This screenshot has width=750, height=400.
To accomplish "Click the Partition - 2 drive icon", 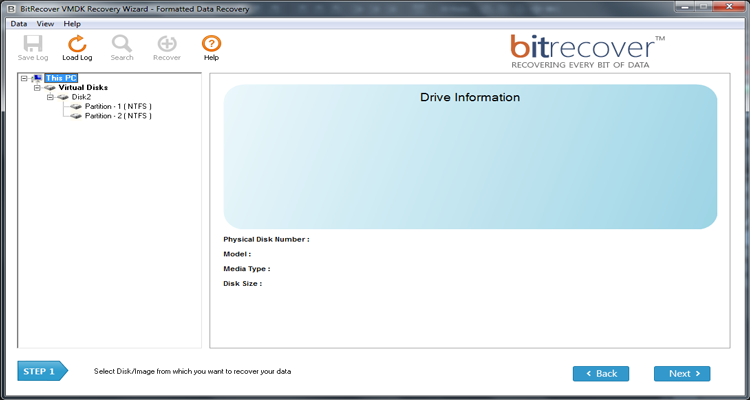I will point(76,116).
